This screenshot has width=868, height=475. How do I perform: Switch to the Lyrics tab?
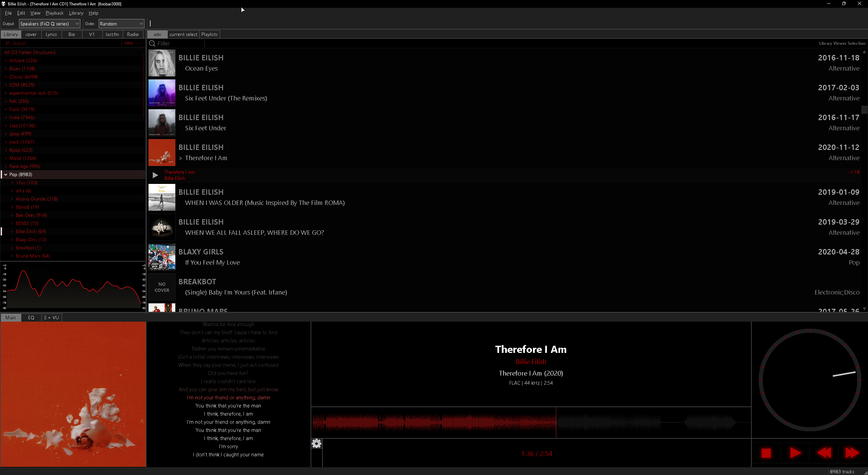click(51, 34)
